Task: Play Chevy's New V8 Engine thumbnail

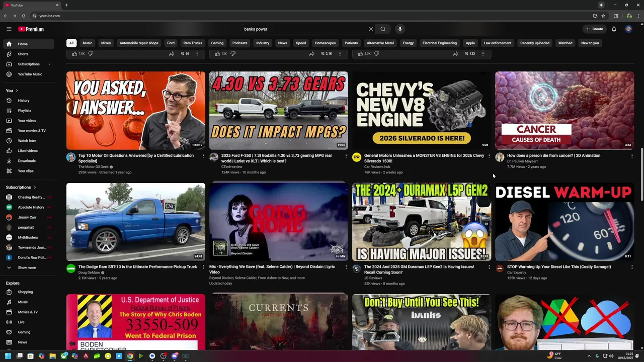Action: (422, 111)
